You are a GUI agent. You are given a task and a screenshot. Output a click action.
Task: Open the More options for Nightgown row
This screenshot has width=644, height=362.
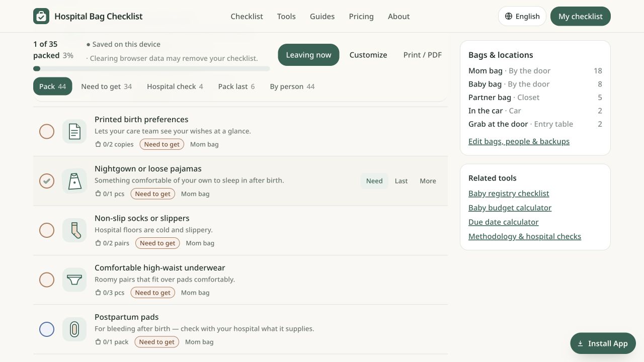coord(428,181)
